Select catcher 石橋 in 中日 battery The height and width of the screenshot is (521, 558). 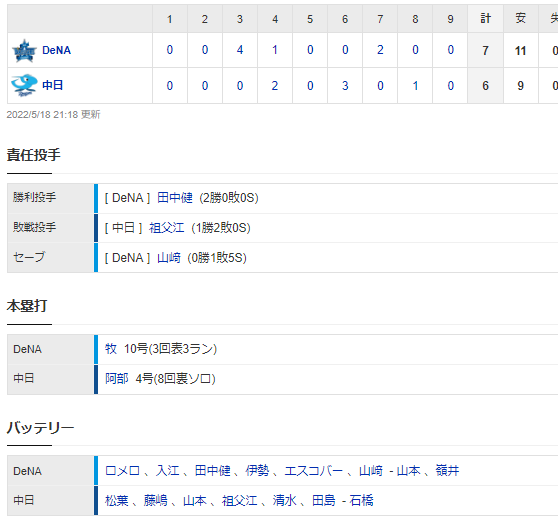(362, 501)
